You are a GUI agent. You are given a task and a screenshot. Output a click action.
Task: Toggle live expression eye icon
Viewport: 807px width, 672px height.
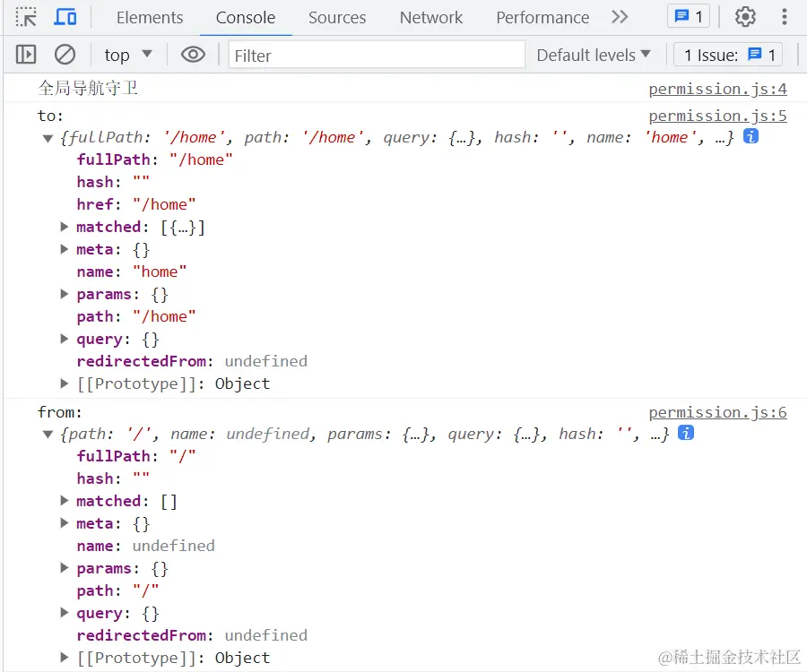click(193, 55)
